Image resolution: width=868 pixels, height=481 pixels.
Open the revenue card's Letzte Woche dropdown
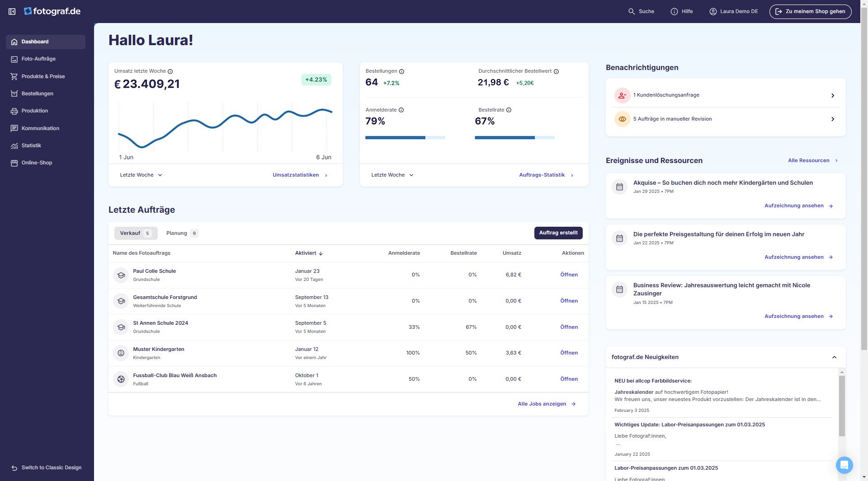tap(141, 175)
